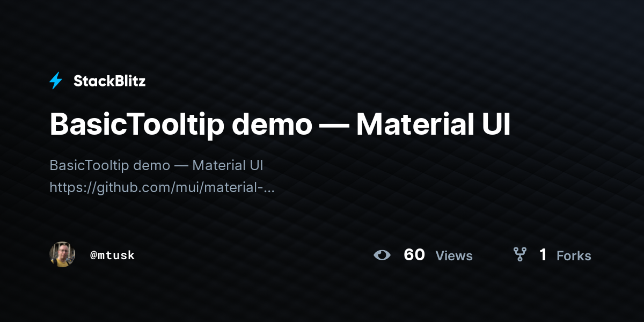Select the grey BasicTooltip demo subtitle line
This screenshot has height=322, width=644.
156,165
